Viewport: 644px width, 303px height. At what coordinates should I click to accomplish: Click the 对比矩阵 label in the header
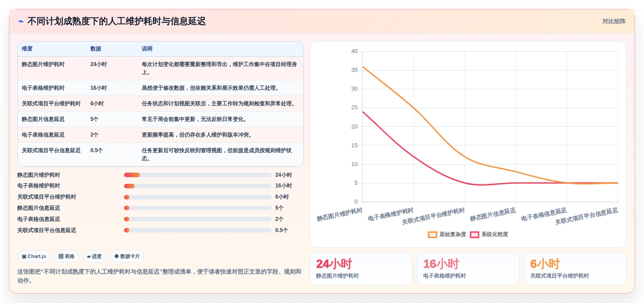coord(614,21)
